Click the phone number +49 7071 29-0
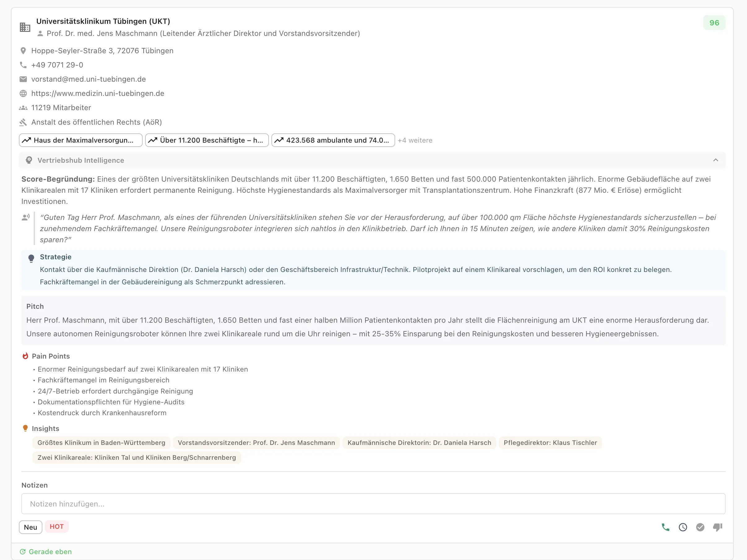Screen dimensions: 747x560 point(57,65)
